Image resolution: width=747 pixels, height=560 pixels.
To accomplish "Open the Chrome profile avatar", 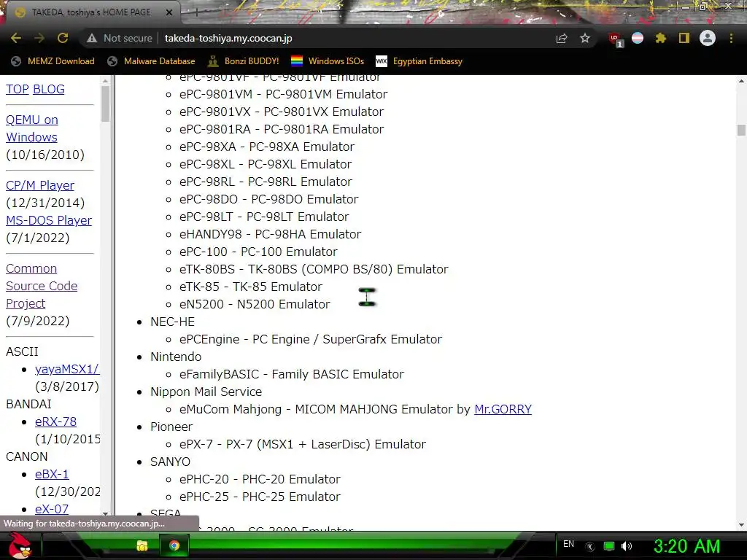I will [x=708, y=38].
